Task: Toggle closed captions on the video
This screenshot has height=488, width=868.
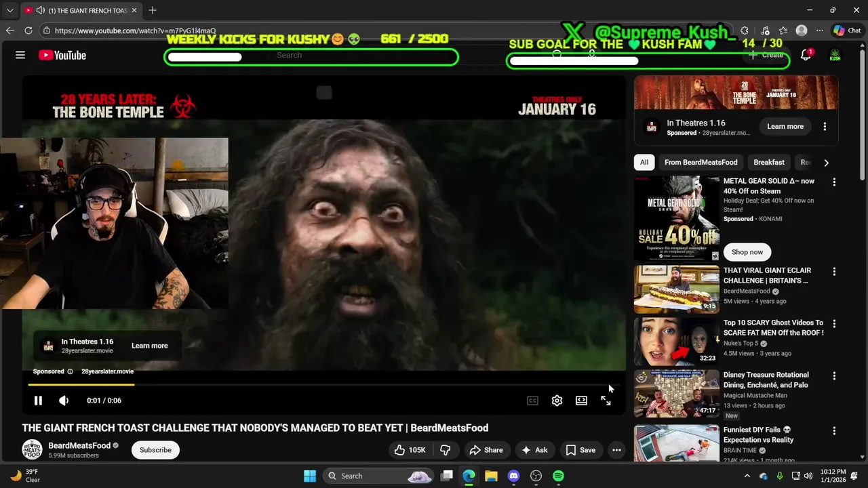Action: 532,401
